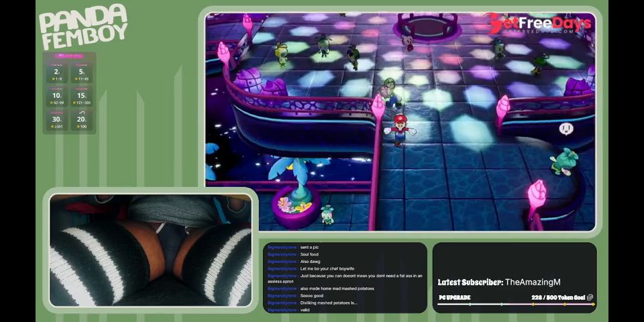The height and width of the screenshot is (322, 644).
Task: Click the subscriber name 'TheAmazingM'
Action: [x=533, y=282]
